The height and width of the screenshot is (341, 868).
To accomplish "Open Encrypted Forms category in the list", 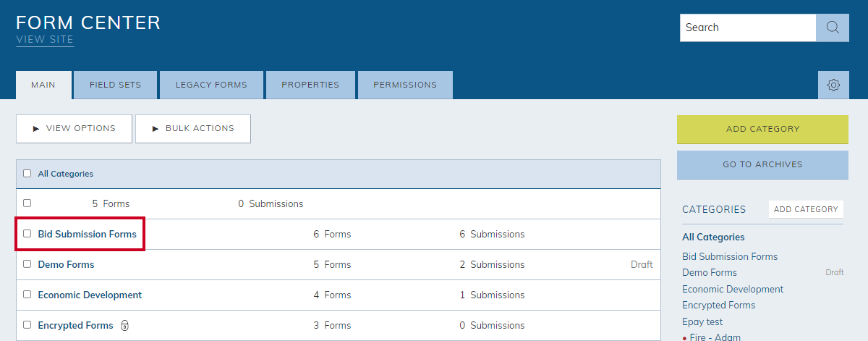I will point(75,325).
